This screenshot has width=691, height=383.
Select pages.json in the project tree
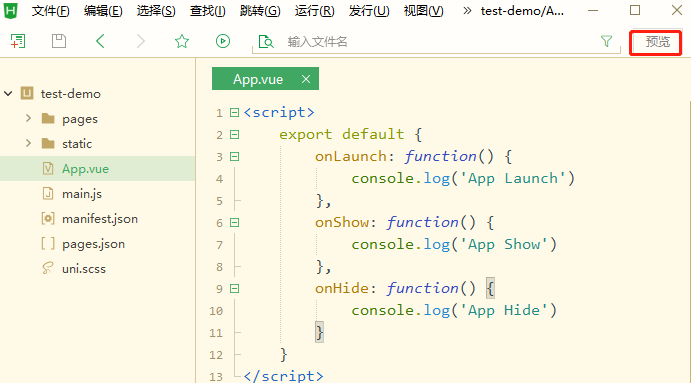93,244
